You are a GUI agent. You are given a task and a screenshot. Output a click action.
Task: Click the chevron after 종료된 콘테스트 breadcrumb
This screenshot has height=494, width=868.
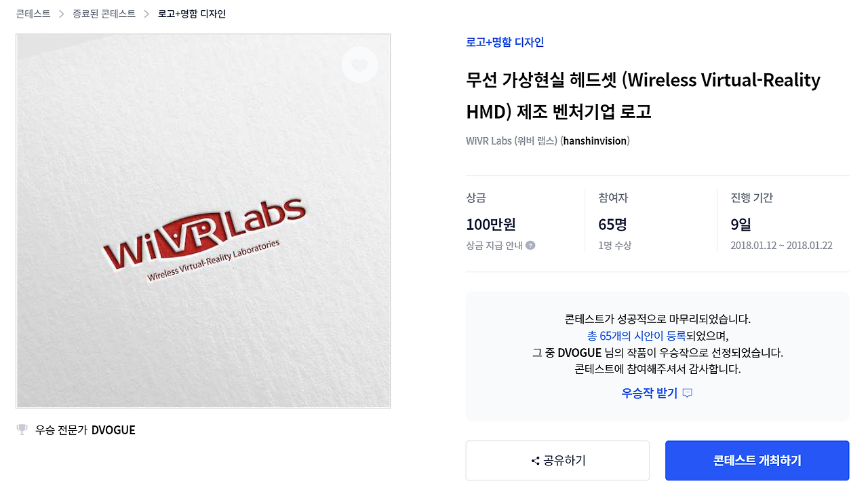point(146,14)
